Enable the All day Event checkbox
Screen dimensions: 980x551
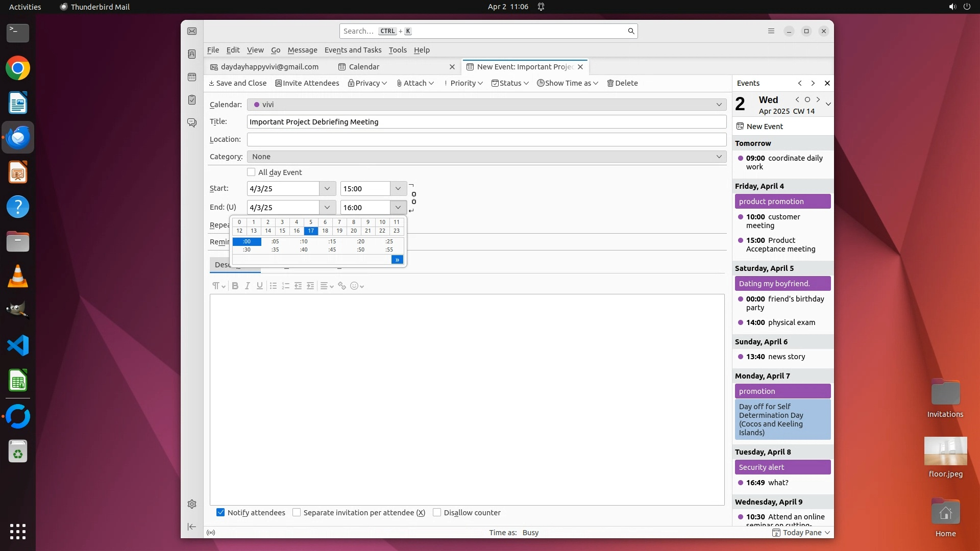coord(251,172)
